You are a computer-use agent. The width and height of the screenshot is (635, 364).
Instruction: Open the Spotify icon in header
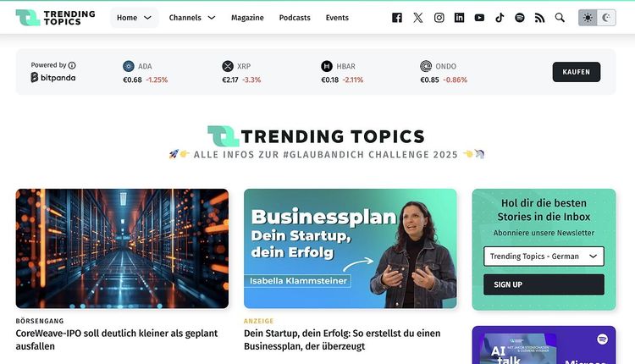tap(520, 18)
